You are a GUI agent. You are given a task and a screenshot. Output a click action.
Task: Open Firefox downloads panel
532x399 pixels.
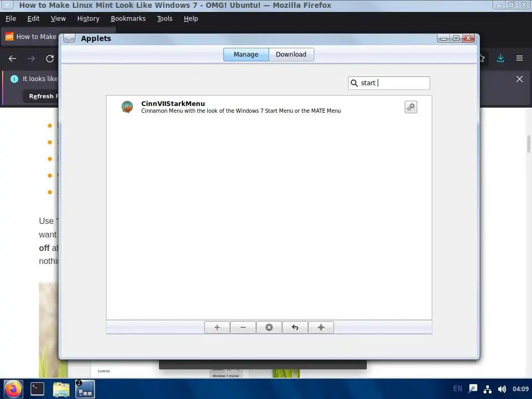point(500,58)
